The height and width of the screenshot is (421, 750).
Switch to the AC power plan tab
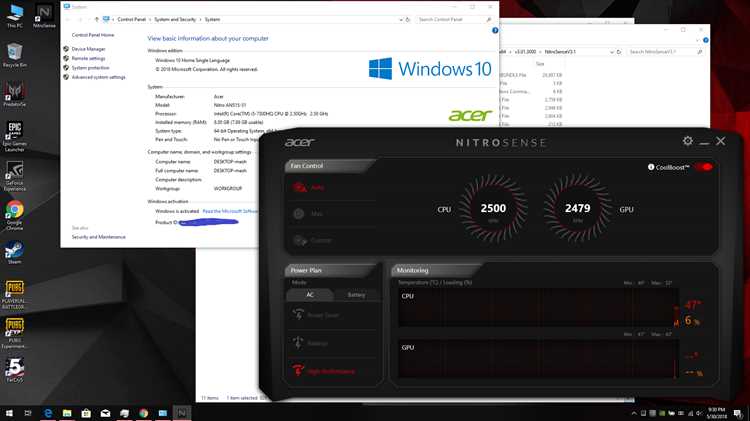[310, 295]
